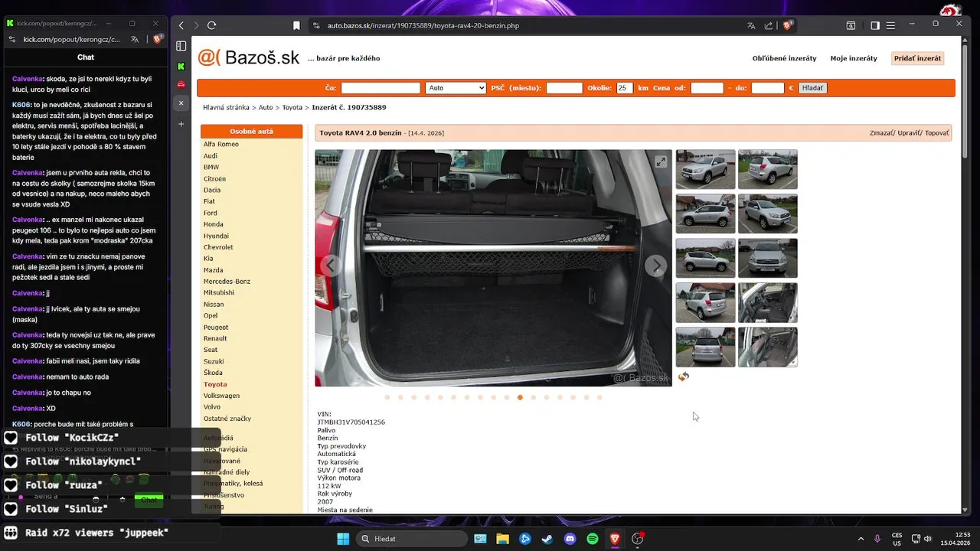Bookmark this page via bookmark icon
Image resolution: width=980 pixels, height=551 pixels.
click(296, 25)
